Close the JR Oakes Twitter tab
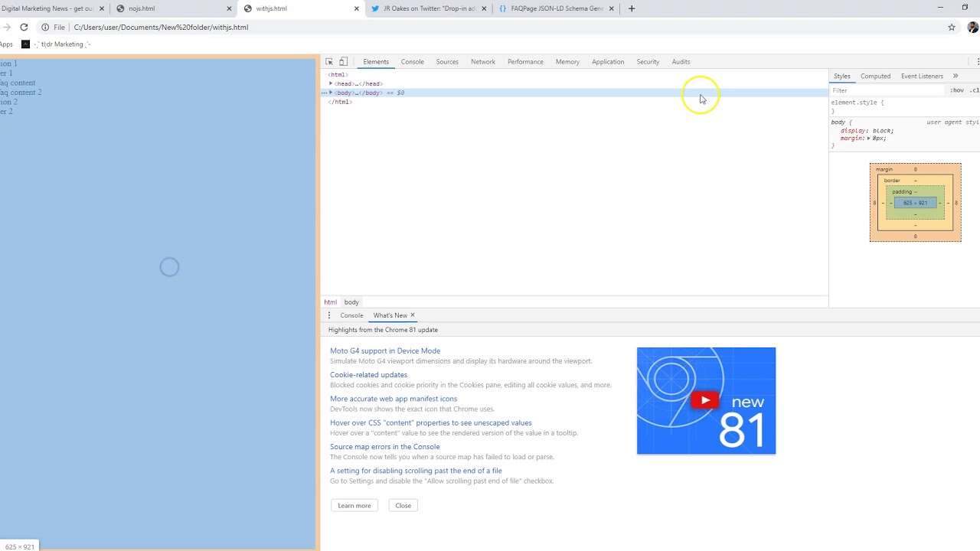The image size is (980, 551). tap(484, 8)
